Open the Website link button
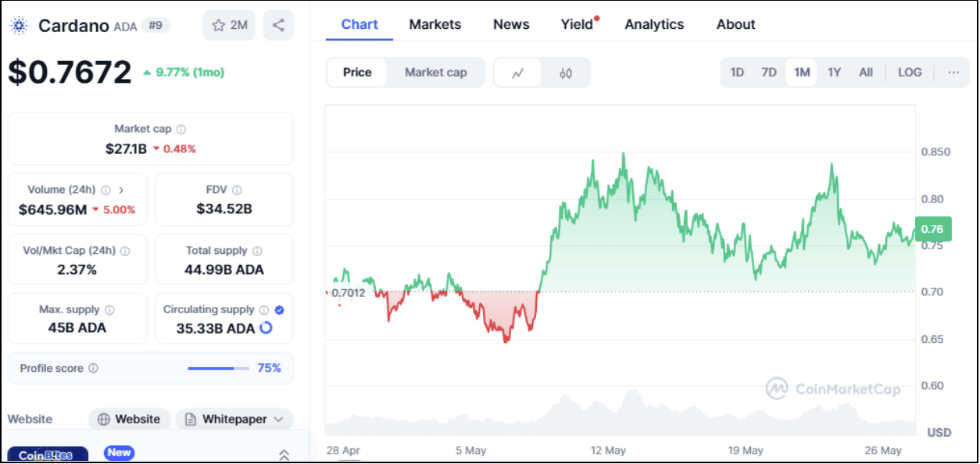The width and height of the screenshot is (980, 464). [129, 419]
